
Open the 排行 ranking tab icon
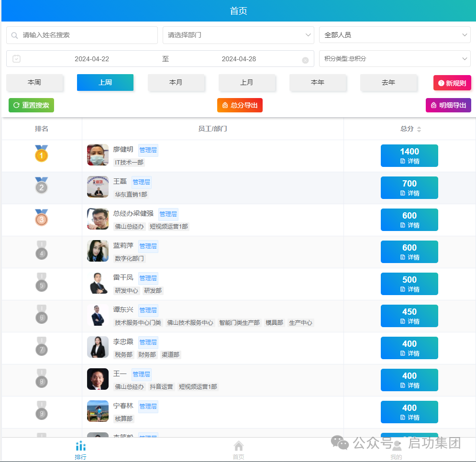pos(81,446)
